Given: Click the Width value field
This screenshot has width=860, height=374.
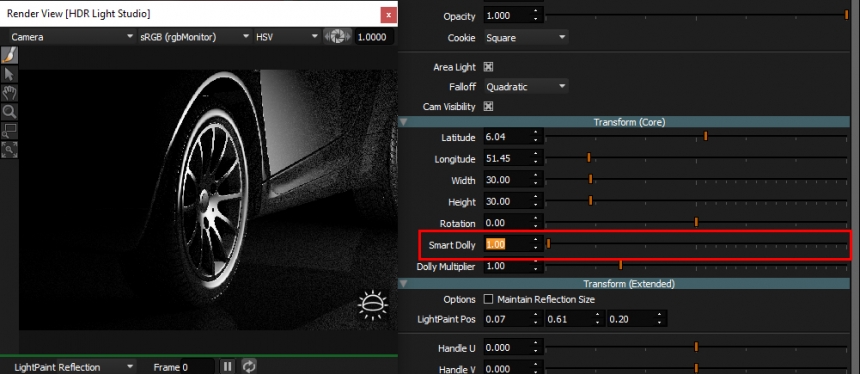Looking at the screenshot, I should pyautogui.click(x=506, y=180).
